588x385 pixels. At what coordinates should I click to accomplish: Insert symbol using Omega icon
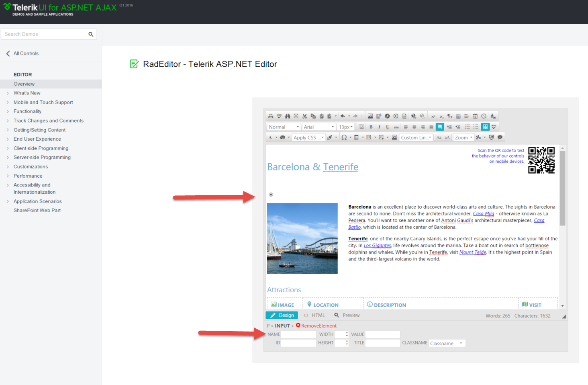pos(344,137)
